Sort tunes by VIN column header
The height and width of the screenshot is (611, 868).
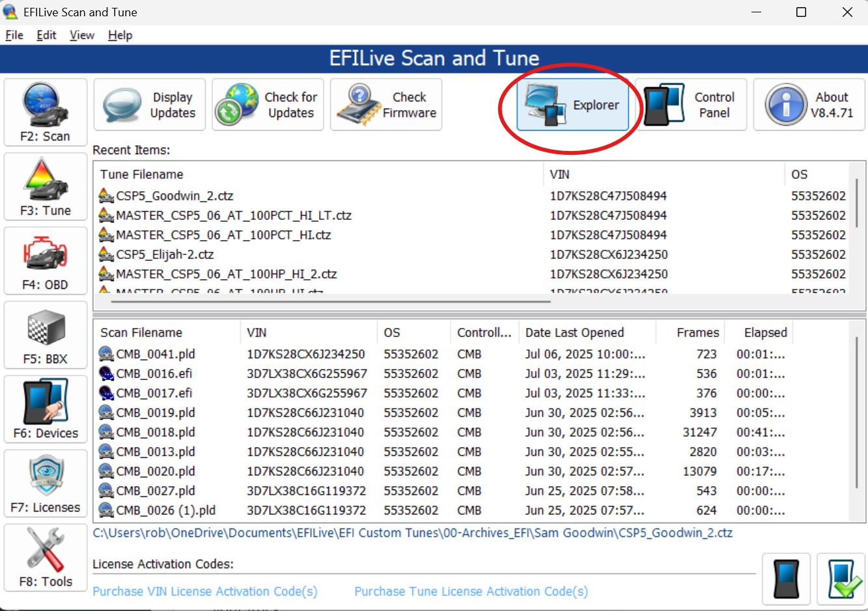pos(664,174)
